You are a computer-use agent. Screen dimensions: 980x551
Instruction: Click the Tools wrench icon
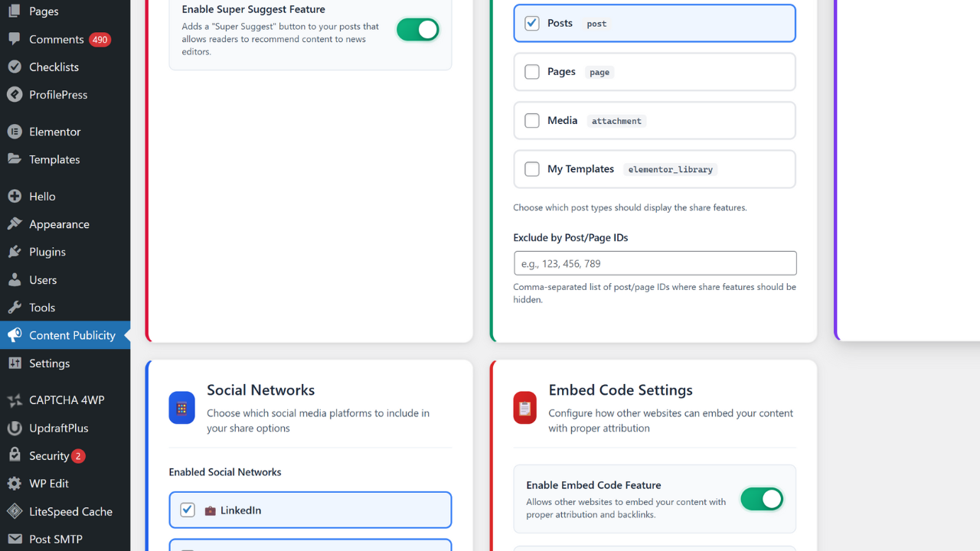[x=15, y=308]
